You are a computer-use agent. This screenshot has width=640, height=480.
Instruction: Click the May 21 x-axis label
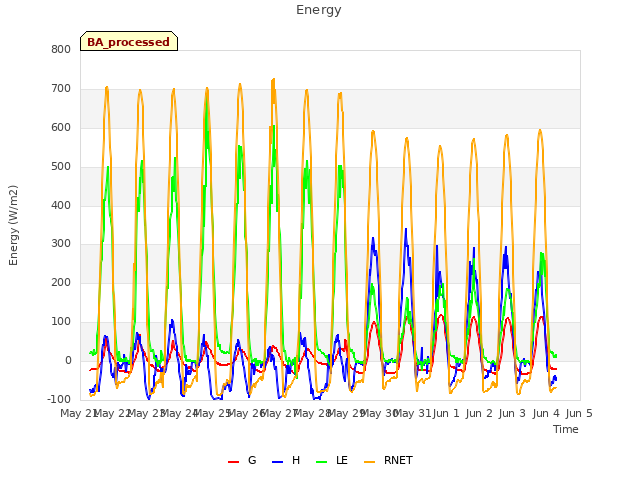pos(79,413)
